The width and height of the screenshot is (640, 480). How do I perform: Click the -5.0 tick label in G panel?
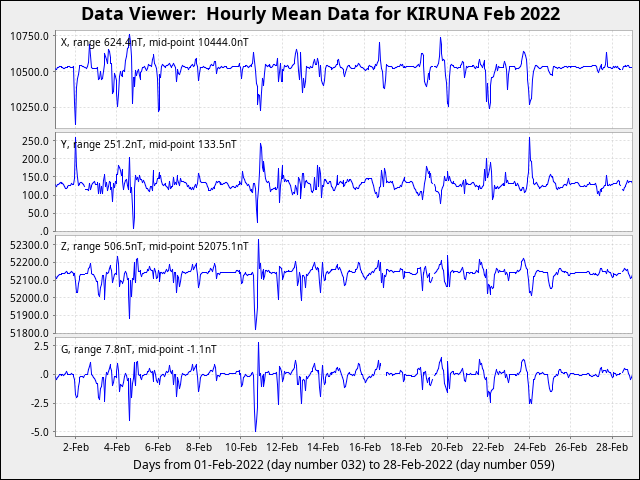click(x=40, y=432)
